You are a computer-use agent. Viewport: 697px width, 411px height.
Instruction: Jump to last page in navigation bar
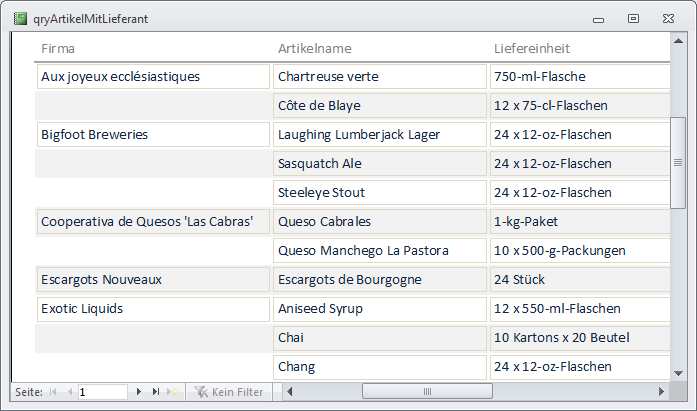pos(155,392)
